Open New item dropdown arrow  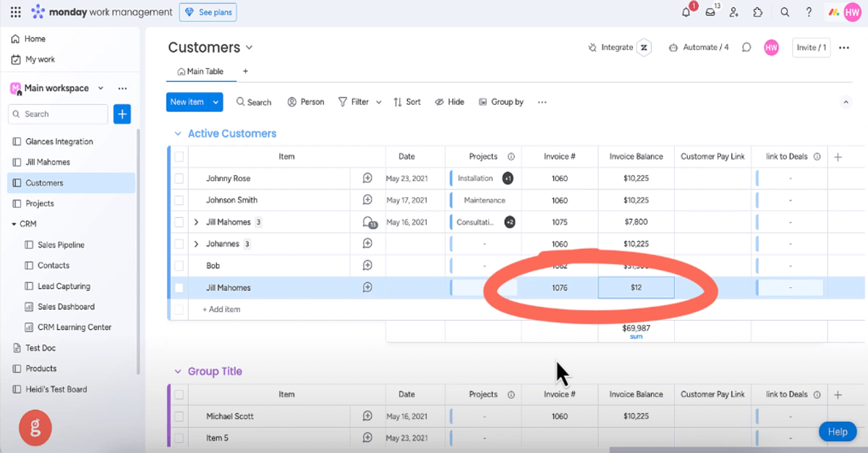216,102
